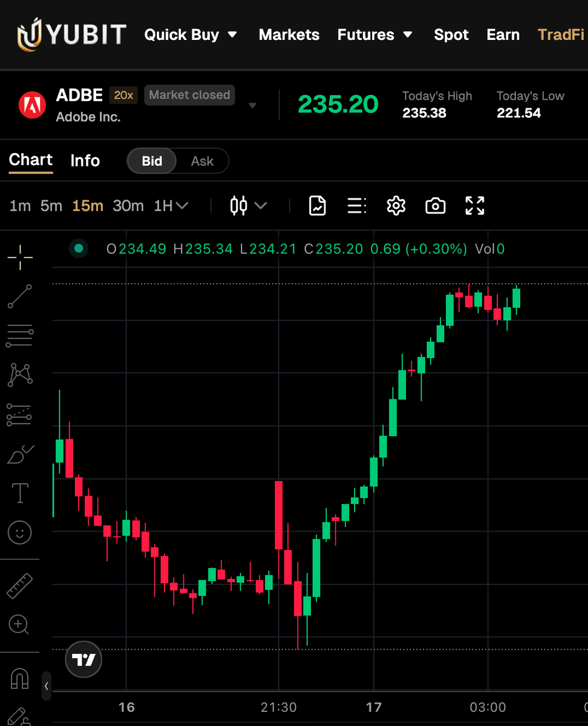The height and width of the screenshot is (726, 588).
Task: Open the emoji icons tool
Action: tap(20, 532)
